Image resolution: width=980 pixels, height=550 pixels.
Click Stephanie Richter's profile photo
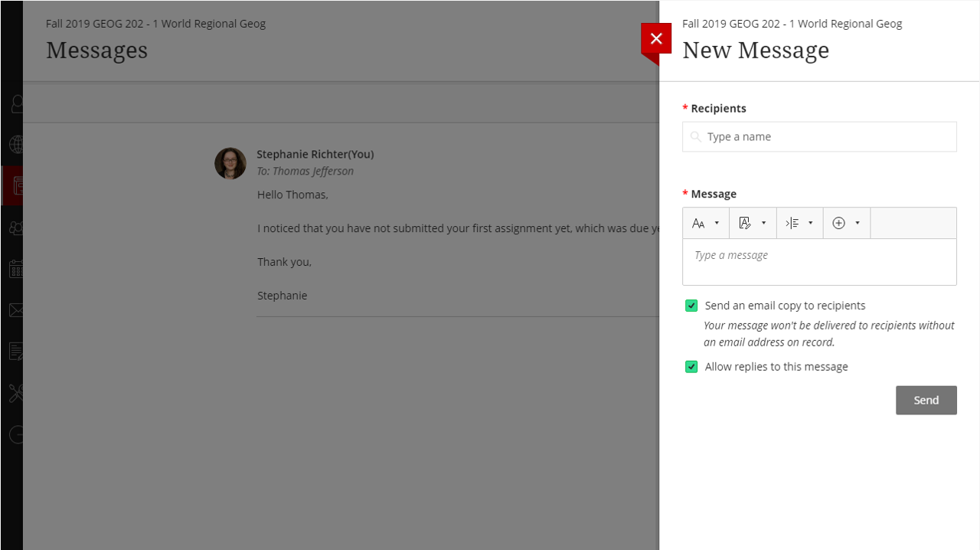(x=230, y=164)
